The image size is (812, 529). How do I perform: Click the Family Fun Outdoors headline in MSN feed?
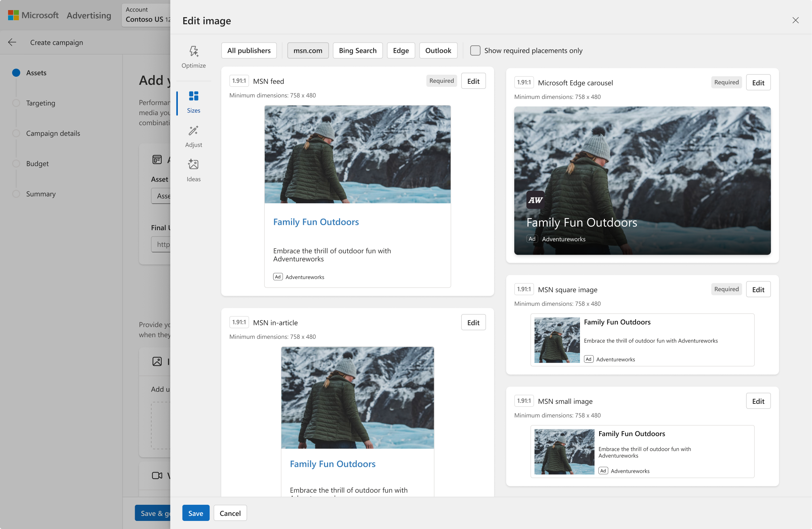316,222
